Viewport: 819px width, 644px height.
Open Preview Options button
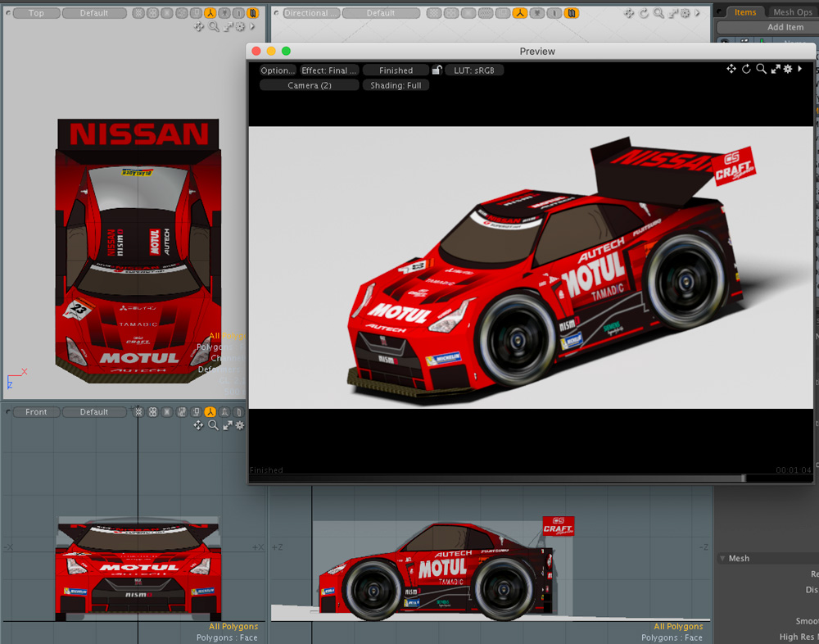pos(278,70)
